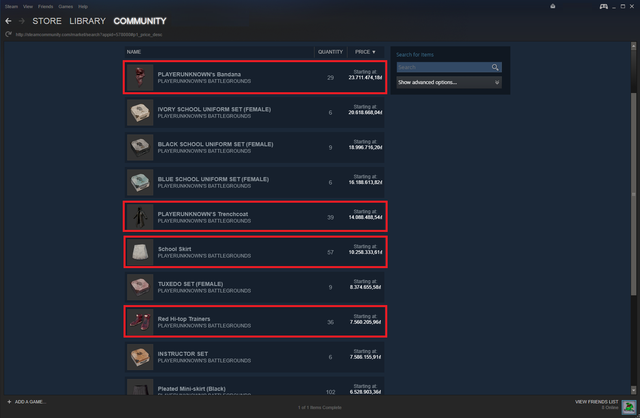Open the notifications inbox icon

point(553,6)
